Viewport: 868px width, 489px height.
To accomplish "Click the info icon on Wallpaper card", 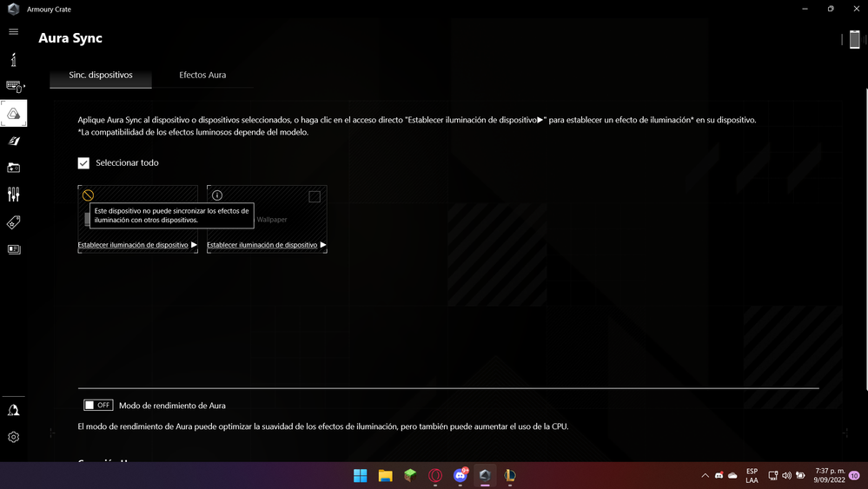I will point(217,195).
